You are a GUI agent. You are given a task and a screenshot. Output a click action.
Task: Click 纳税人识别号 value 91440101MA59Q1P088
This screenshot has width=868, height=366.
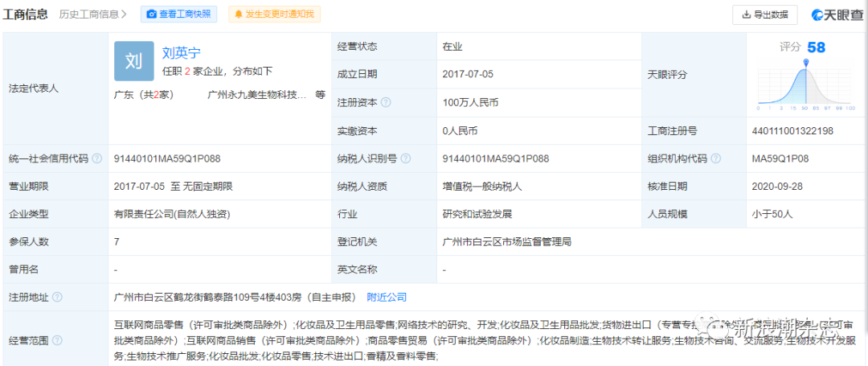tap(496, 158)
